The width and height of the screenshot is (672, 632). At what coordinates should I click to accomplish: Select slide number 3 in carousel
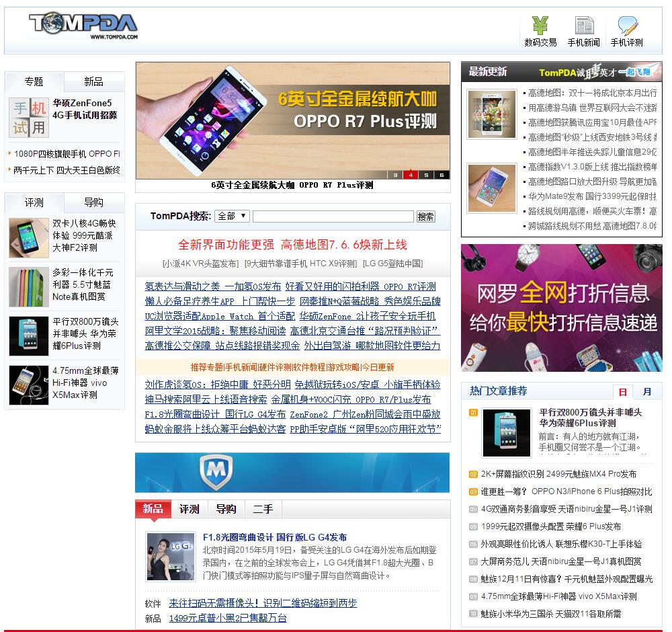coord(395,175)
